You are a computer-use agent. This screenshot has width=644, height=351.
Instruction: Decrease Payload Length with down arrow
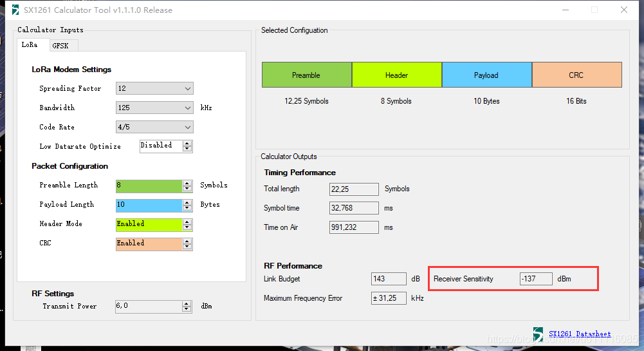point(187,209)
